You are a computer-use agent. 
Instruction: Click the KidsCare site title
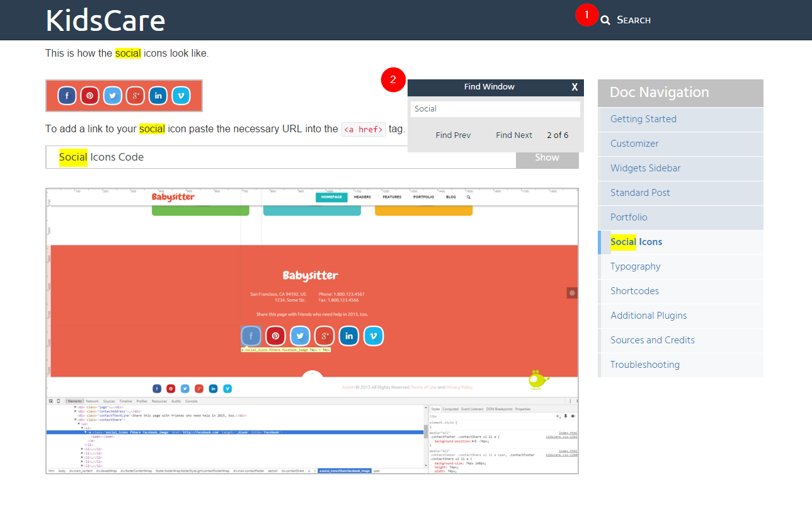point(105,20)
